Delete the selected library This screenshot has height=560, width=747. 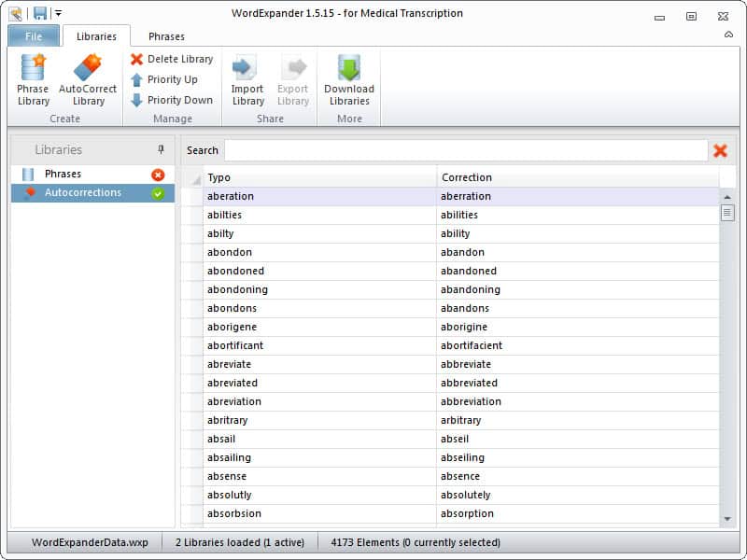[x=176, y=59]
